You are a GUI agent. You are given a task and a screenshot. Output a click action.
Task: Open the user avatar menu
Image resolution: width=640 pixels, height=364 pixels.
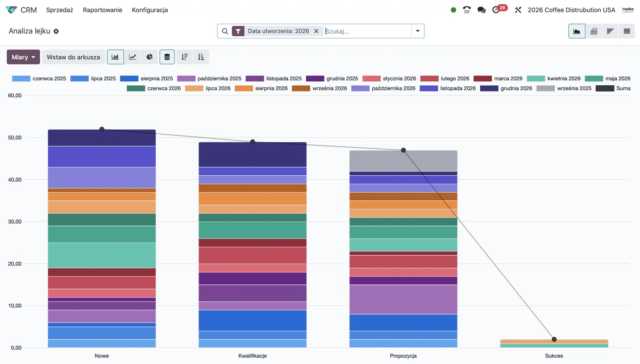pyautogui.click(x=628, y=10)
